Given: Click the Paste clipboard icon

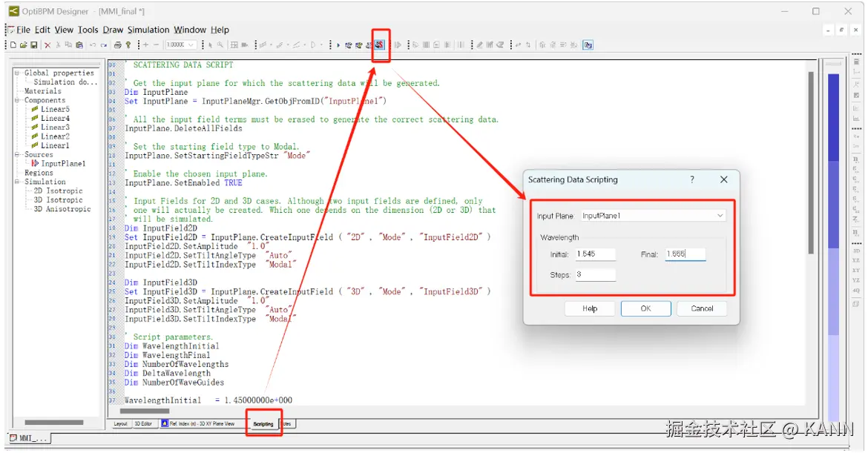Looking at the screenshot, I should point(79,44).
